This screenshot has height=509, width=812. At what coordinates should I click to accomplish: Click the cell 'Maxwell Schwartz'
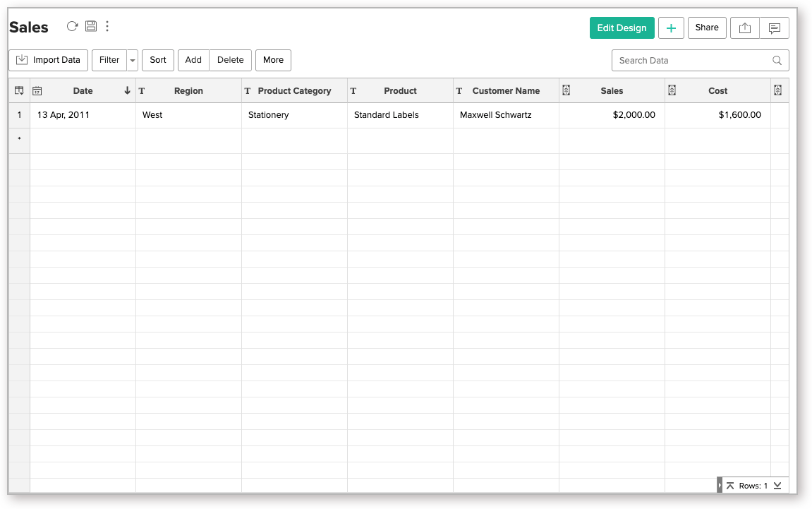(506, 115)
